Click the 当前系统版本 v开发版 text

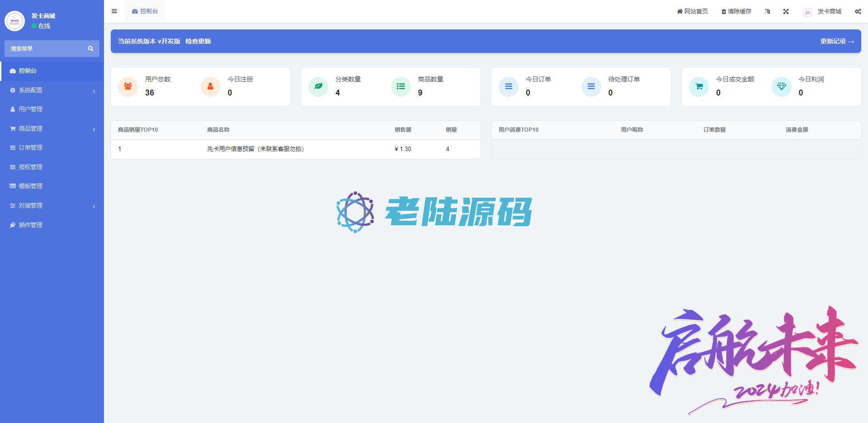[x=149, y=41]
